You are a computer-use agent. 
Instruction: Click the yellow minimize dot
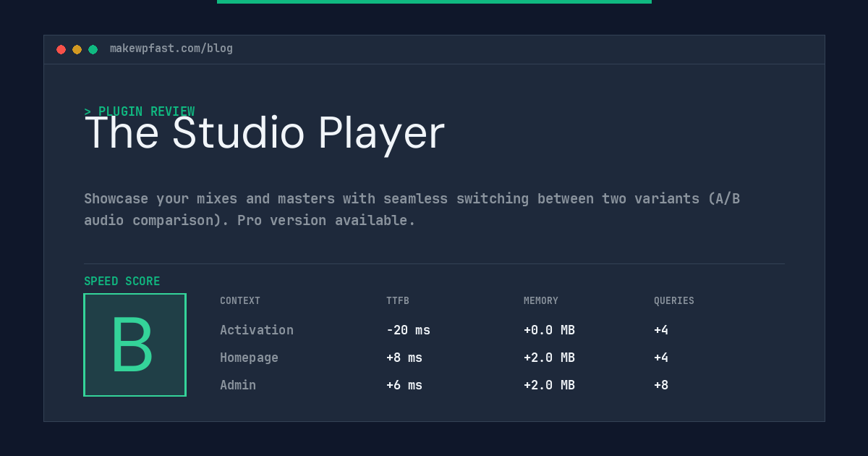pyautogui.click(x=77, y=49)
